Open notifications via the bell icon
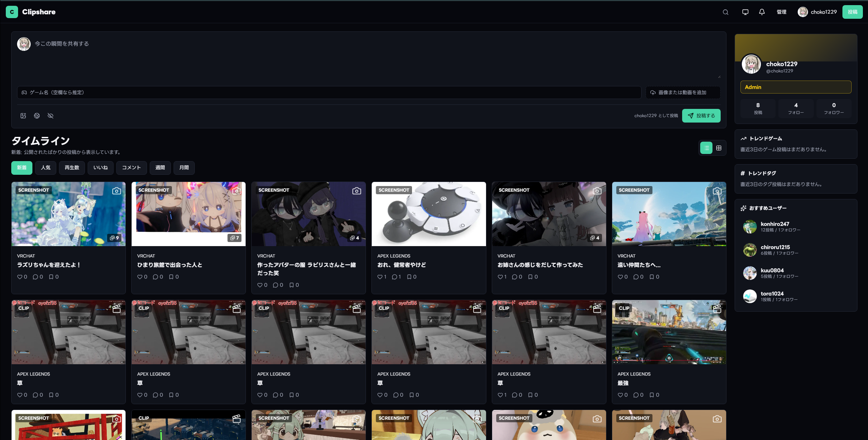 click(x=762, y=12)
